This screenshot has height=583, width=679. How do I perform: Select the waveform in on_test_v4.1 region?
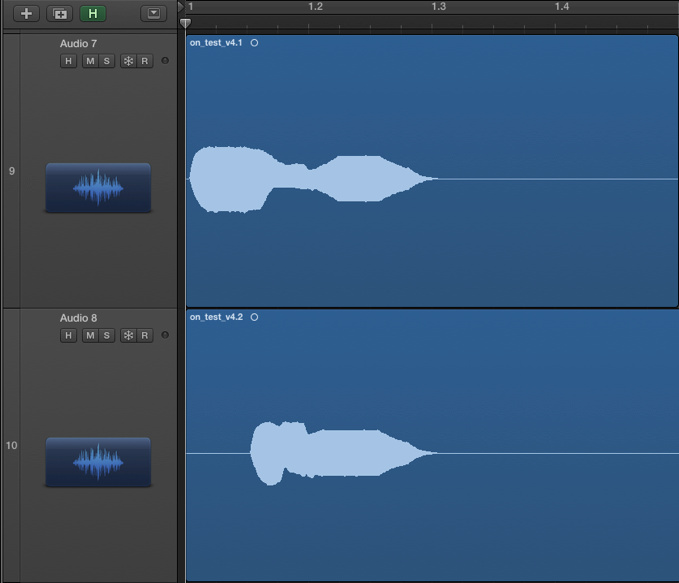point(312,179)
